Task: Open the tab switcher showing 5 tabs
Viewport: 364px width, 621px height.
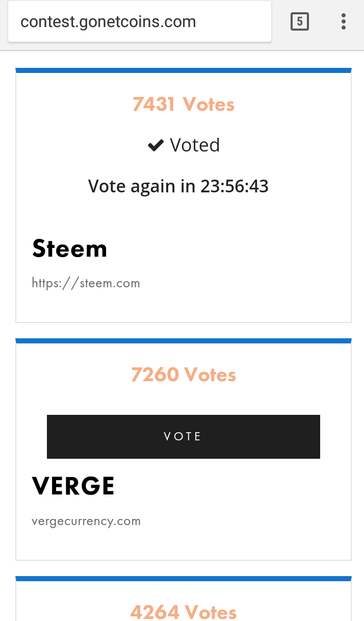Action: tap(299, 22)
